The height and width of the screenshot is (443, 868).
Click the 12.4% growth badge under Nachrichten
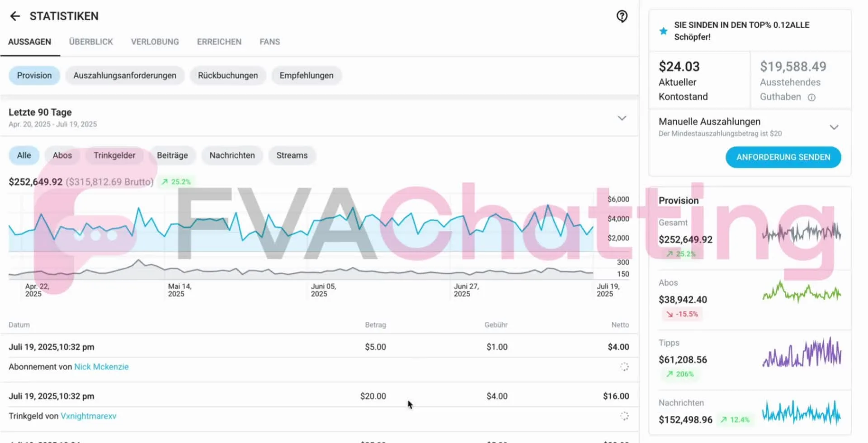(736, 419)
